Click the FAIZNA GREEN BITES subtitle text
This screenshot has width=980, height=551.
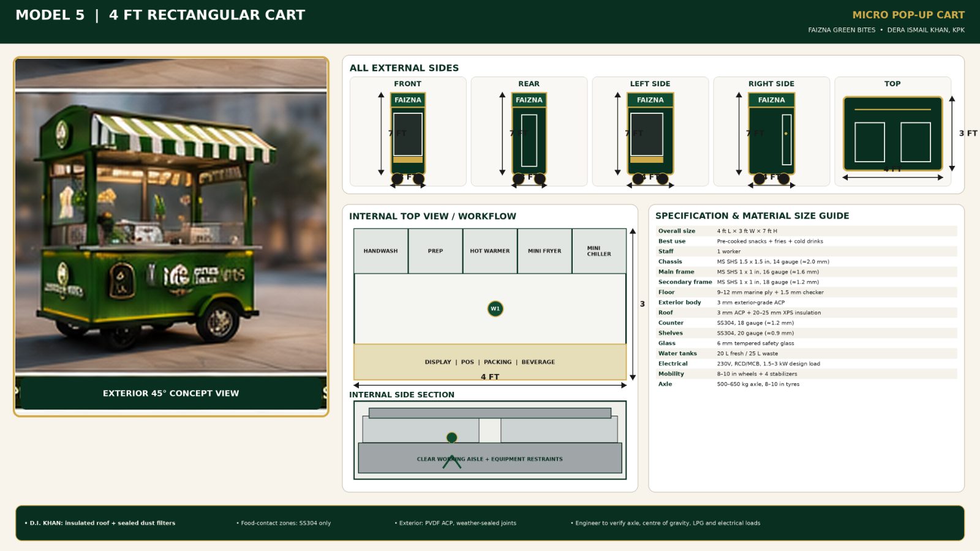(x=842, y=30)
